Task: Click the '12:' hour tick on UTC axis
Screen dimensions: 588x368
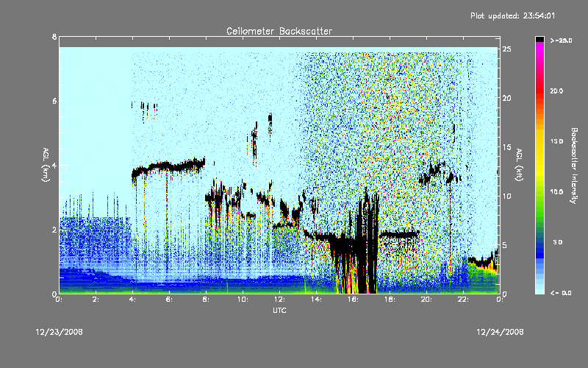Action: (x=279, y=300)
